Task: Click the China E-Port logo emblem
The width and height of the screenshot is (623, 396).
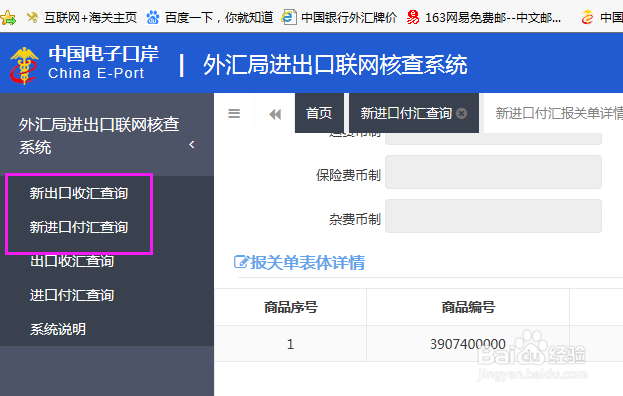Action: (24, 65)
